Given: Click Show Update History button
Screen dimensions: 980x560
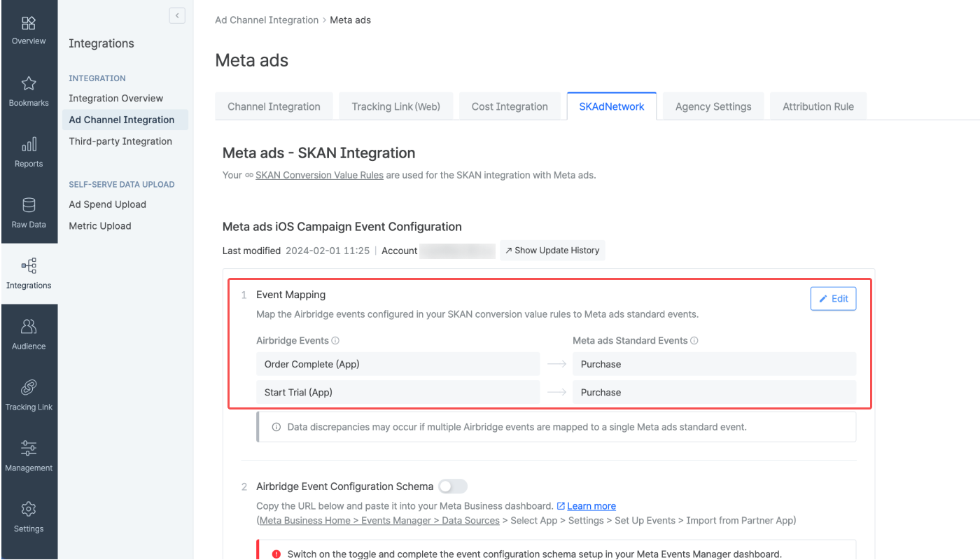Looking at the screenshot, I should click(552, 251).
